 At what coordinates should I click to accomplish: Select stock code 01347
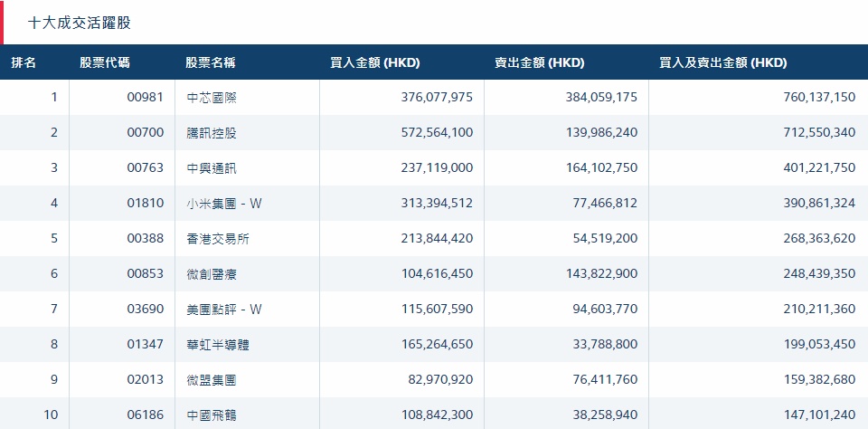pos(146,344)
